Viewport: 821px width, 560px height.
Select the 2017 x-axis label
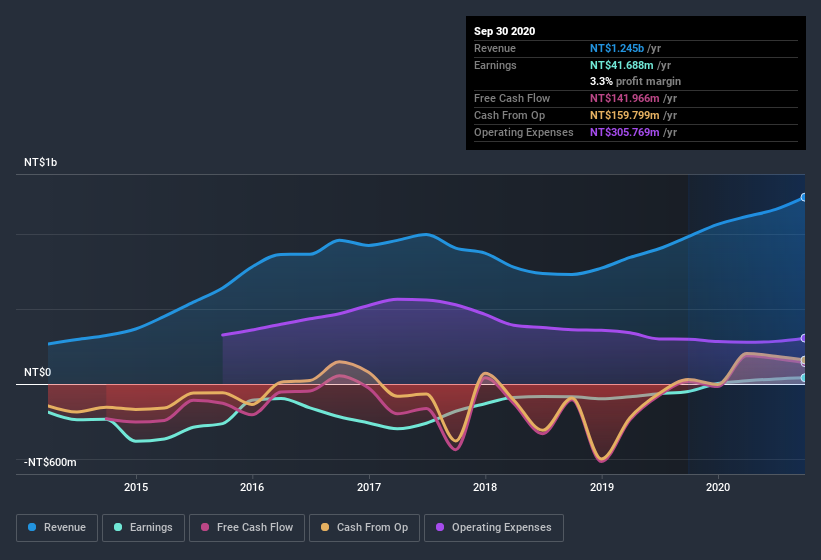369,487
